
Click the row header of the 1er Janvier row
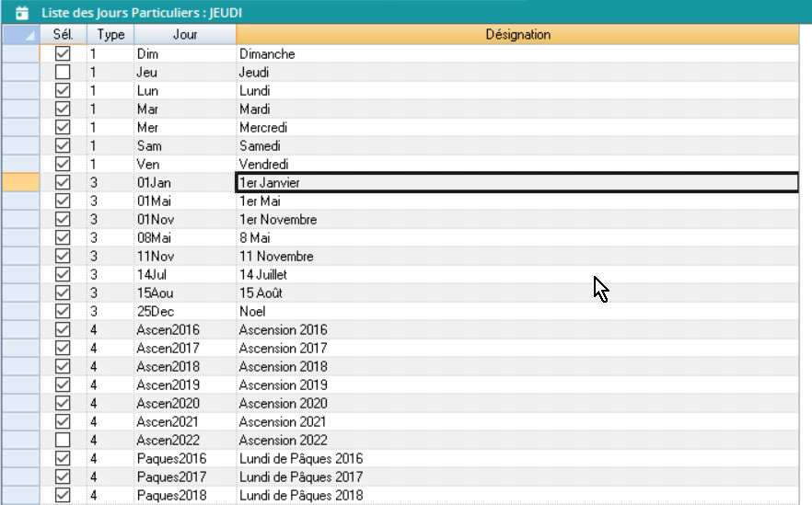click(x=20, y=183)
